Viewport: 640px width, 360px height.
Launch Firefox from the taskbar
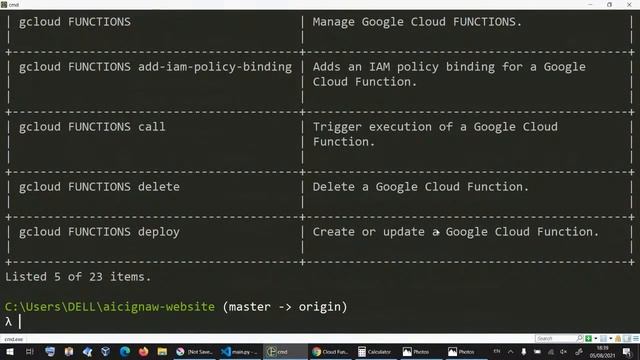tap(143, 351)
